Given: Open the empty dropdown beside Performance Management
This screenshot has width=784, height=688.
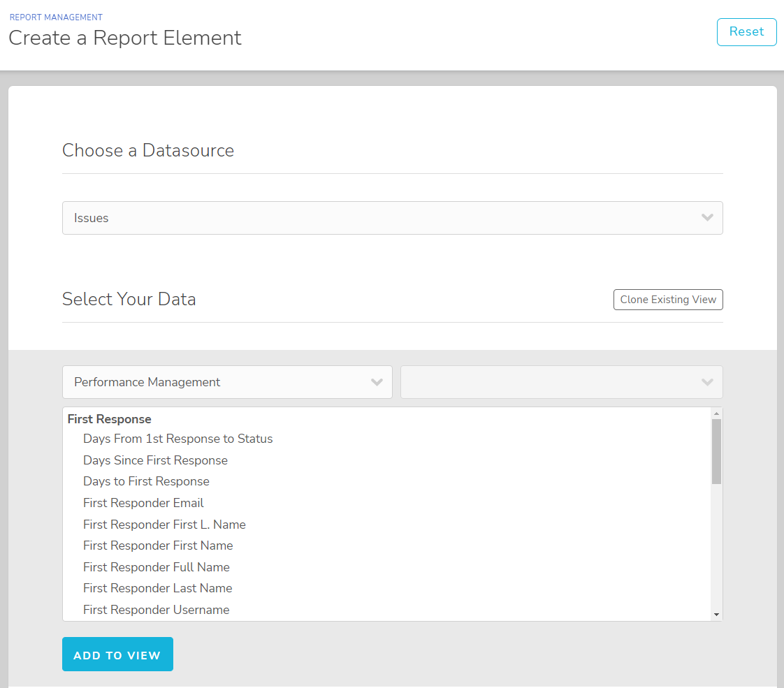Looking at the screenshot, I should coord(562,382).
